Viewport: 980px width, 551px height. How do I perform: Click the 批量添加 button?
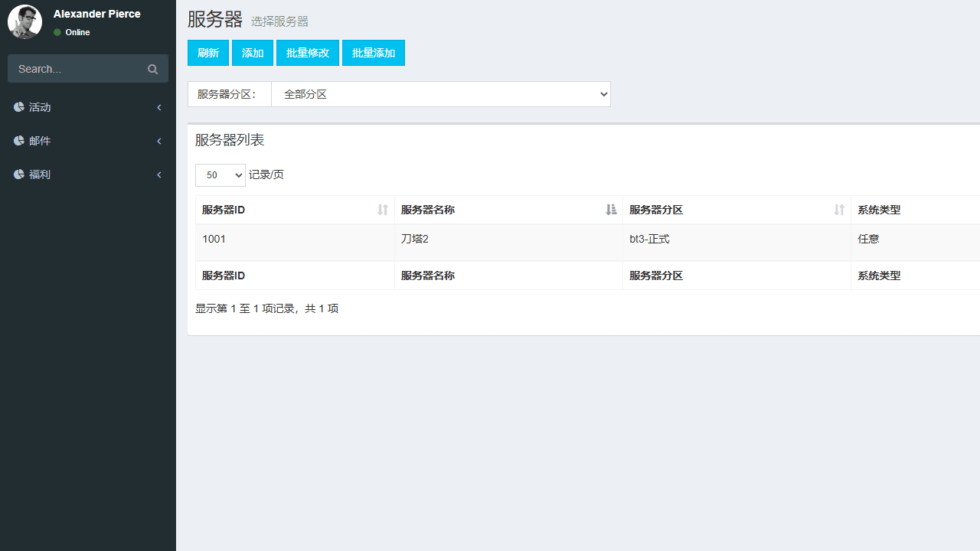(x=373, y=52)
